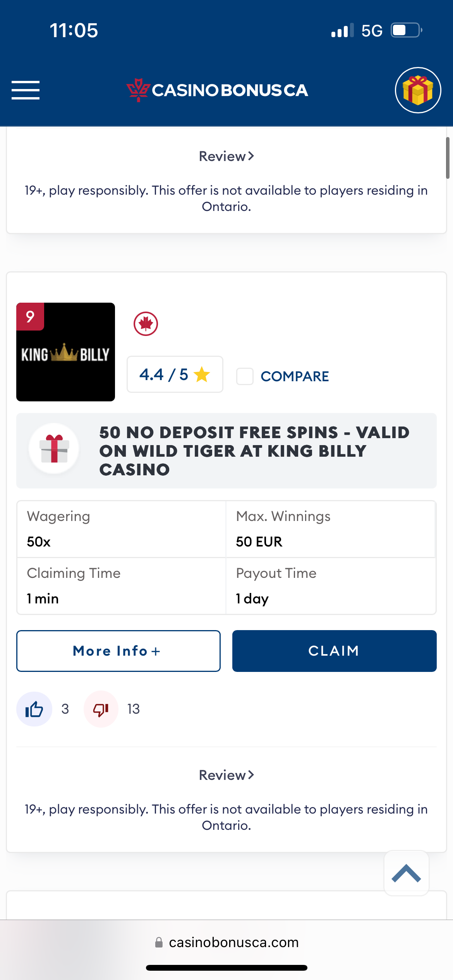
Task: Tap the red gift icon beside the bonus title
Action: point(54,449)
